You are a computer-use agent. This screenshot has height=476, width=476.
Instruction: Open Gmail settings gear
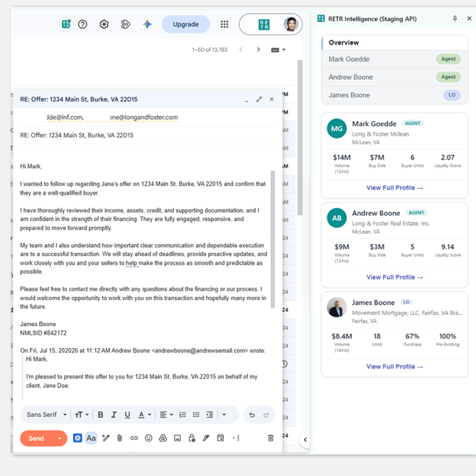104,24
